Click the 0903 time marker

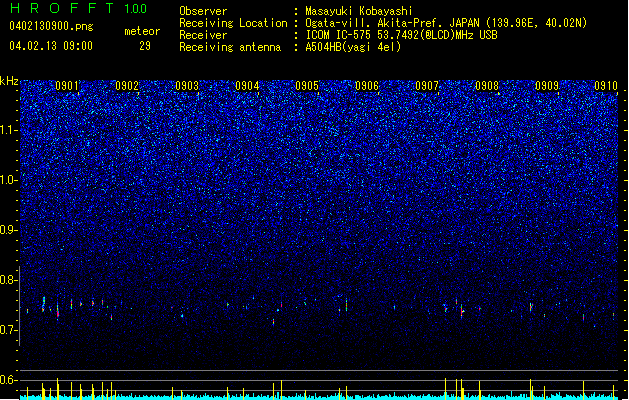(x=187, y=86)
